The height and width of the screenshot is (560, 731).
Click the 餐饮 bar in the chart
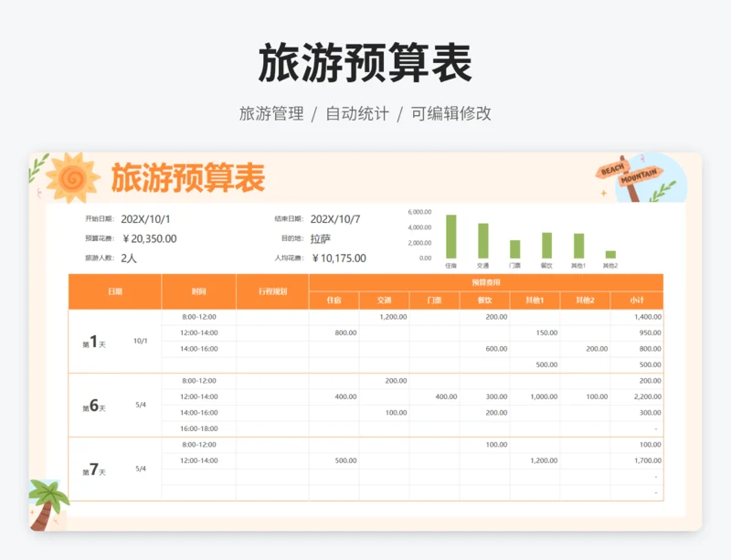tap(546, 245)
